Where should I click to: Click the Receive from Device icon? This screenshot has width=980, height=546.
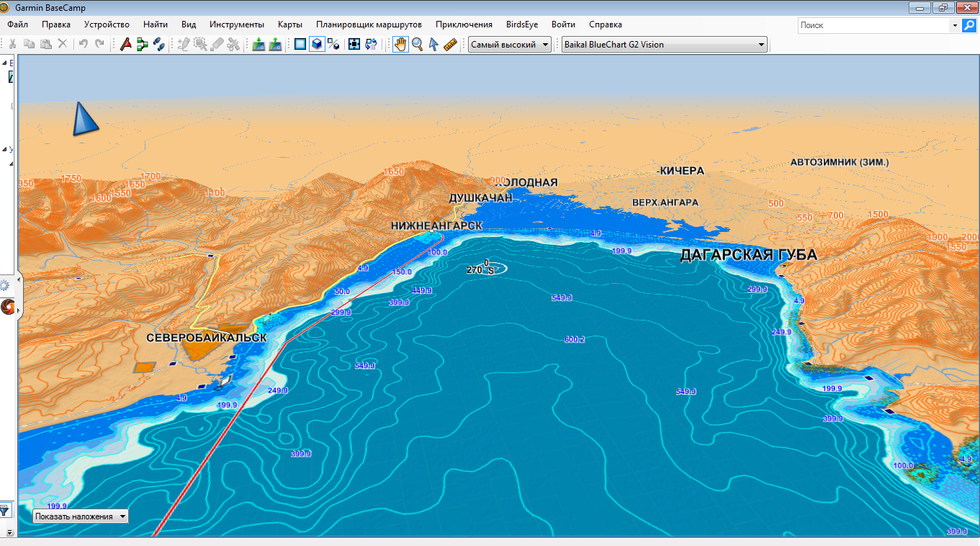pyautogui.click(x=275, y=44)
